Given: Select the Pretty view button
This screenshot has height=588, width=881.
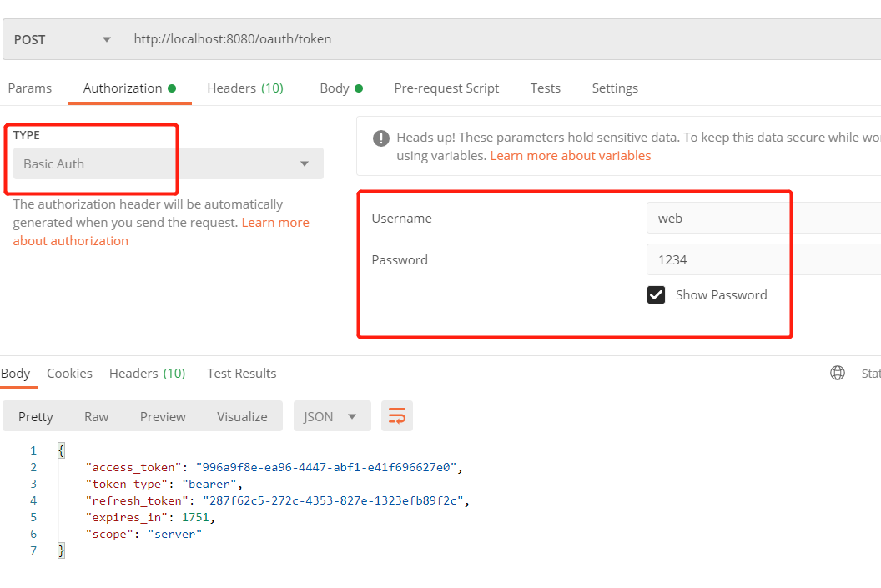Looking at the screenshot, I should pos(35,416).
